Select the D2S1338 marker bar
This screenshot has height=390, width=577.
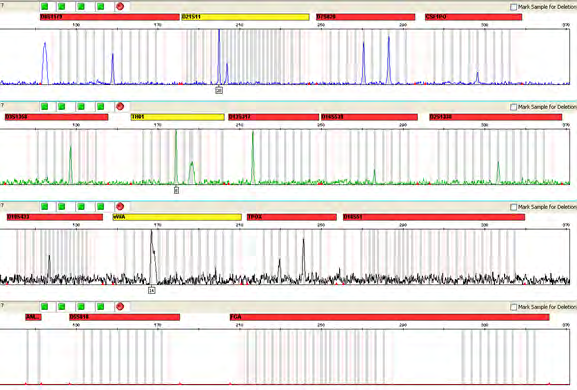(496, 117)
